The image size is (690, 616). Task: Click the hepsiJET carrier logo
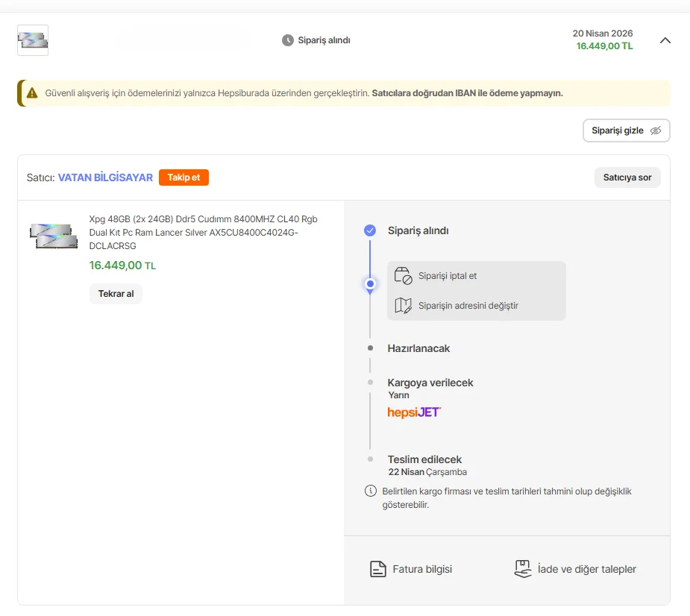pos(414,412)
